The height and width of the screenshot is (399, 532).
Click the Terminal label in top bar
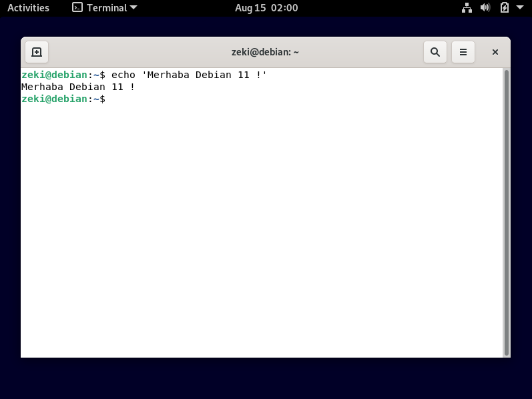[x=107, y=8]
